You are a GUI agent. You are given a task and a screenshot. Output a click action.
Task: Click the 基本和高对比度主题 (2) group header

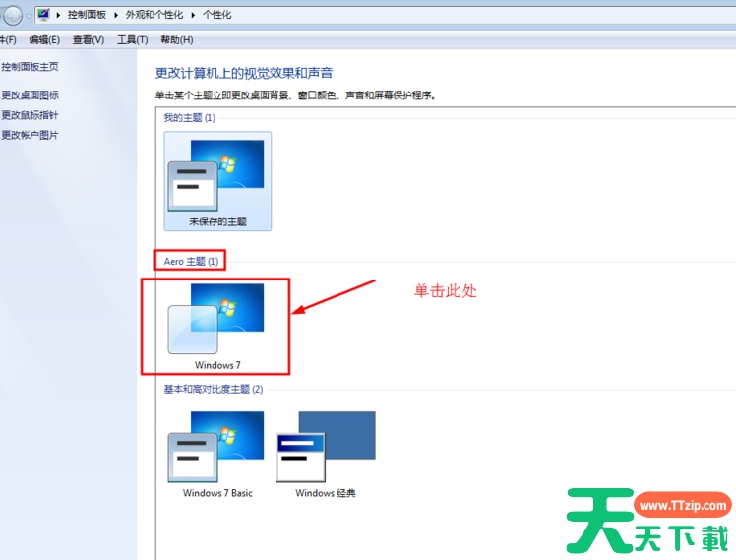coord(214,389)
